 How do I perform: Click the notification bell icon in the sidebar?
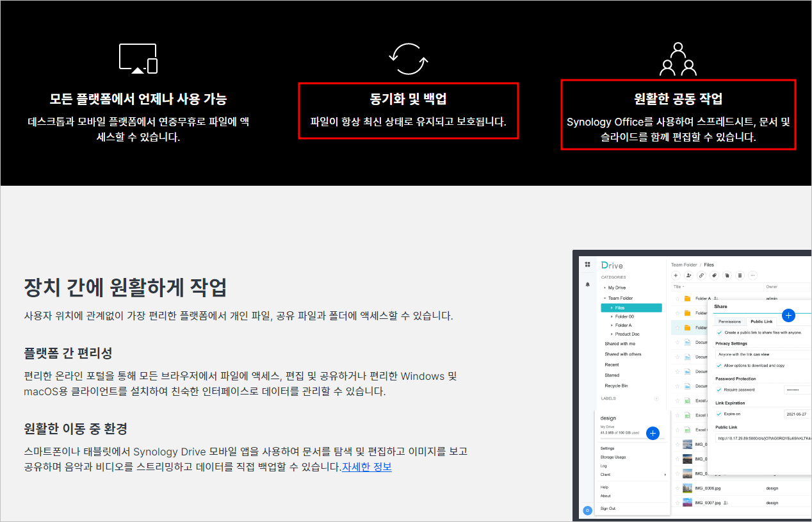[x=587, y=284]
